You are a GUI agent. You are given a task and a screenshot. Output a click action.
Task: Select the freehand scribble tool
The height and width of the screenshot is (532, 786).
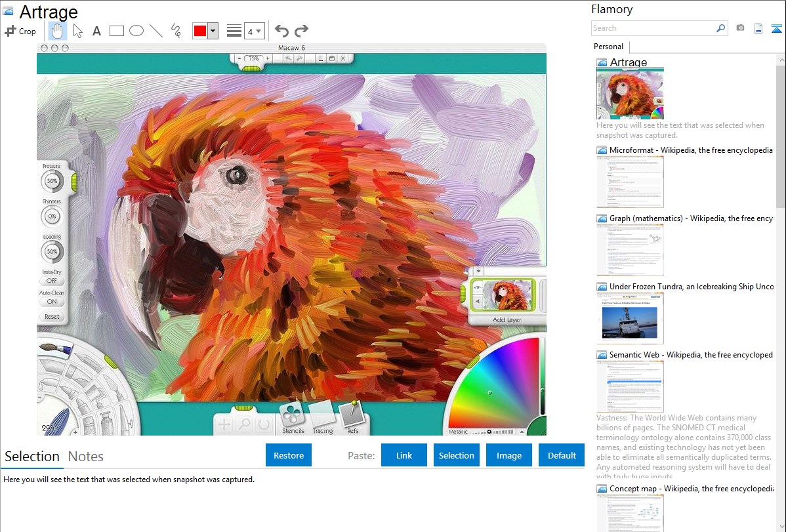pyautogui.click(x=176, y=31)
